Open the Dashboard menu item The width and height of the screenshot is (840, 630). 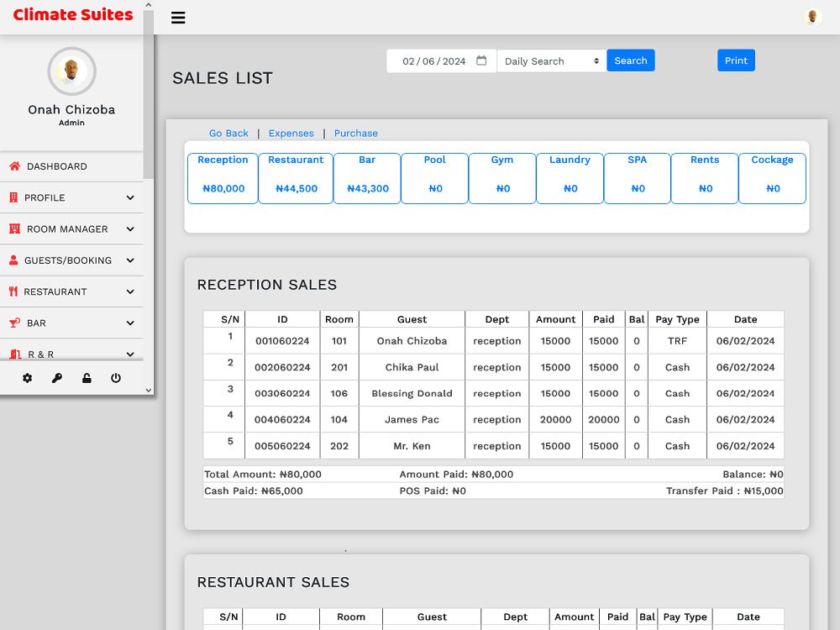point(71,166)
